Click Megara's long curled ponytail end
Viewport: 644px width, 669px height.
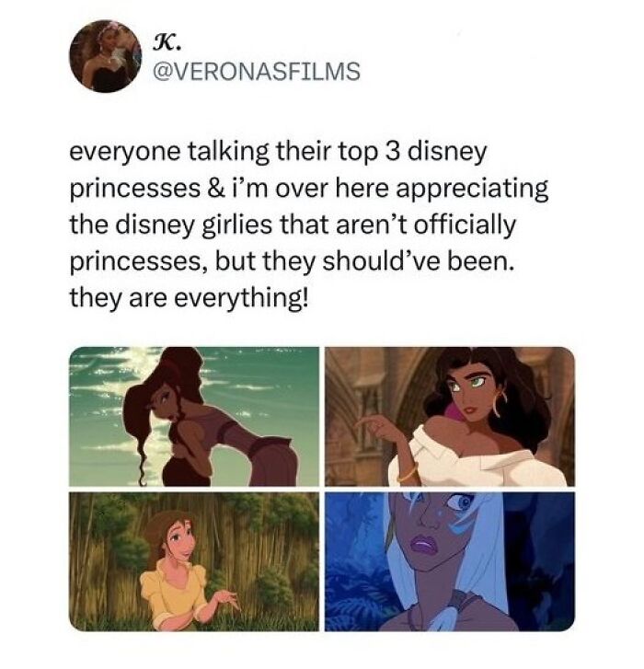pyautogui.click(x=144, y=469)
